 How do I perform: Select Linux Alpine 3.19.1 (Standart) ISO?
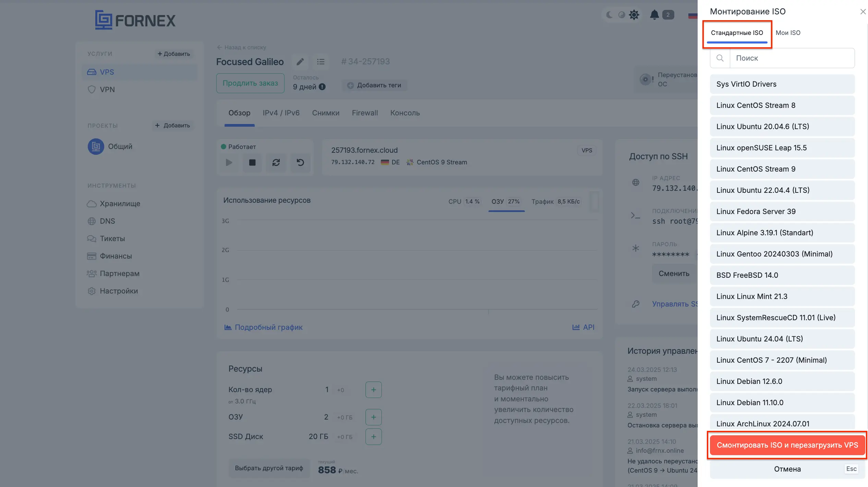click(782, 233)
